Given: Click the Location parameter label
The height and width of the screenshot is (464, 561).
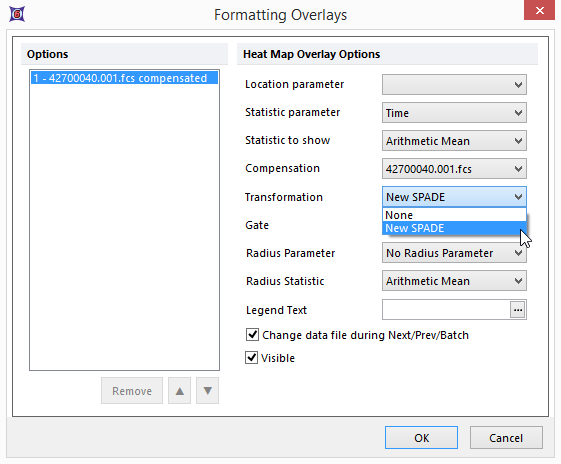Looking at the screenshot, I should tap(294, 84).
